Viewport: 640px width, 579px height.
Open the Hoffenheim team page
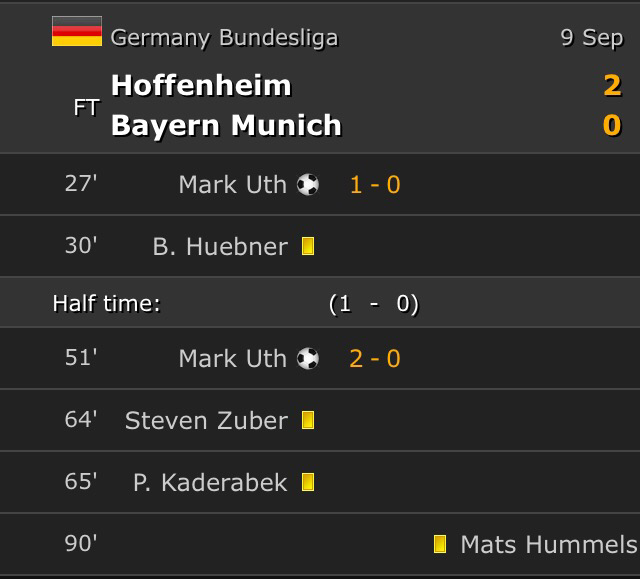pos(201,86)
